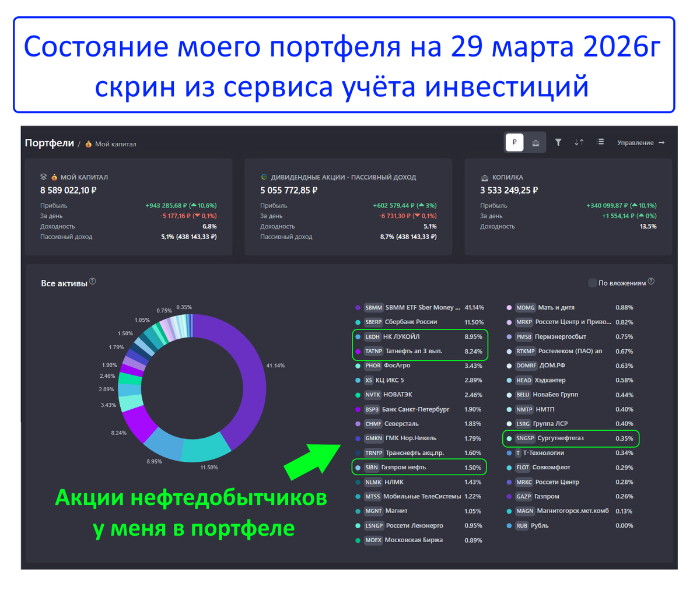Viewport: 700px width, 590px height.
Task: Open the filter funnel icon
Action: pyautogui.click(x=558, y=142)
